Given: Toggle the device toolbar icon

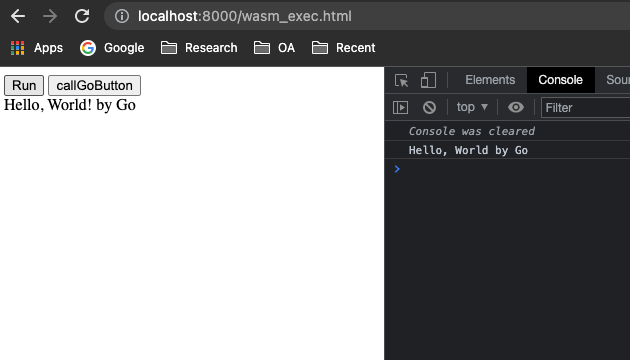Looking at the screenshot, I should 428,80.
